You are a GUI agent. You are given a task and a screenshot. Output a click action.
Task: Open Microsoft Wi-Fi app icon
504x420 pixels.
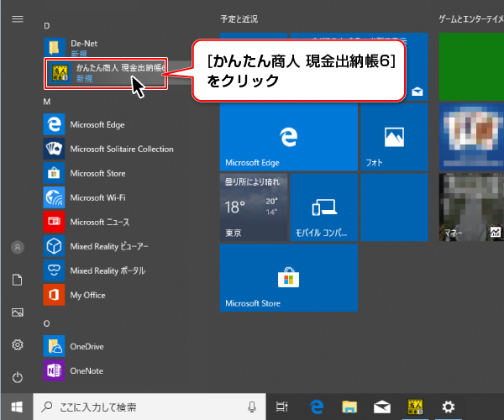54,197
